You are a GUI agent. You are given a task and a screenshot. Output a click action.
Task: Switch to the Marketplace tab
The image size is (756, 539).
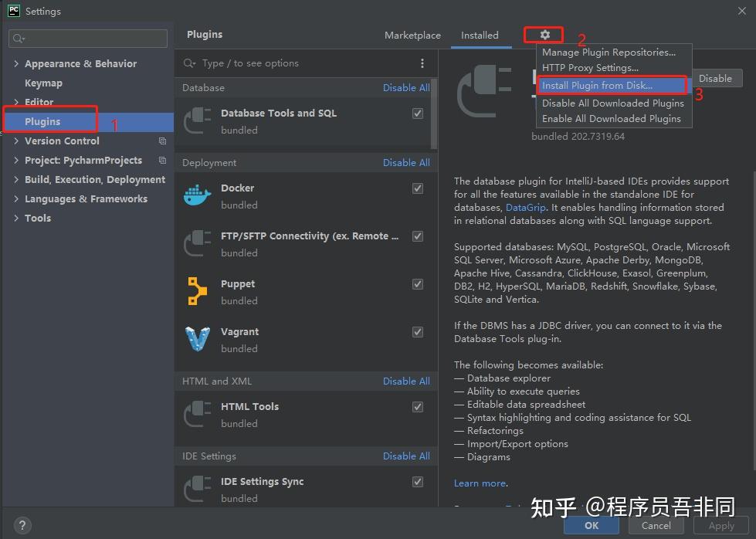click(x=412, y=35)
